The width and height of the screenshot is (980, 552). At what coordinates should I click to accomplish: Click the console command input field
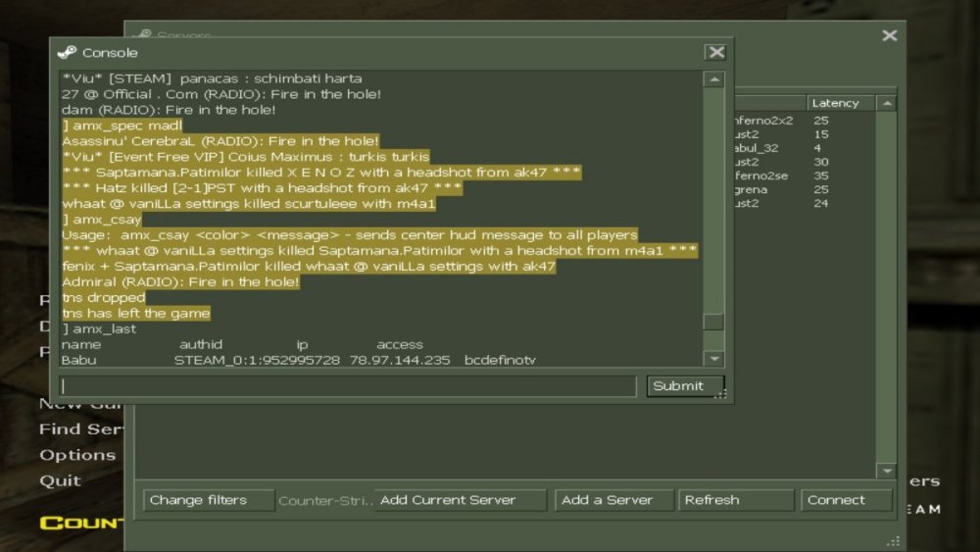(x=348, y=385)
